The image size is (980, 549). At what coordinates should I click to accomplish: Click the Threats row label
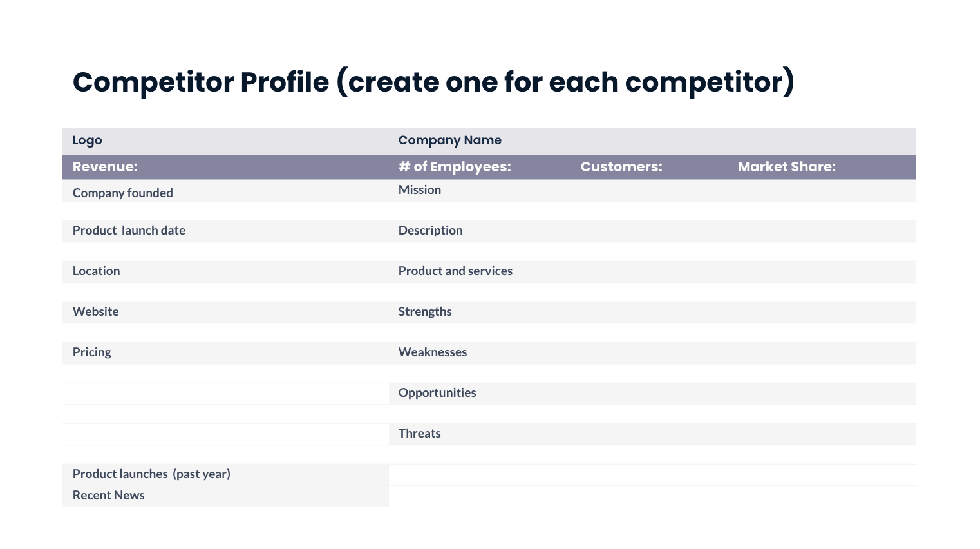click(420, 434)
